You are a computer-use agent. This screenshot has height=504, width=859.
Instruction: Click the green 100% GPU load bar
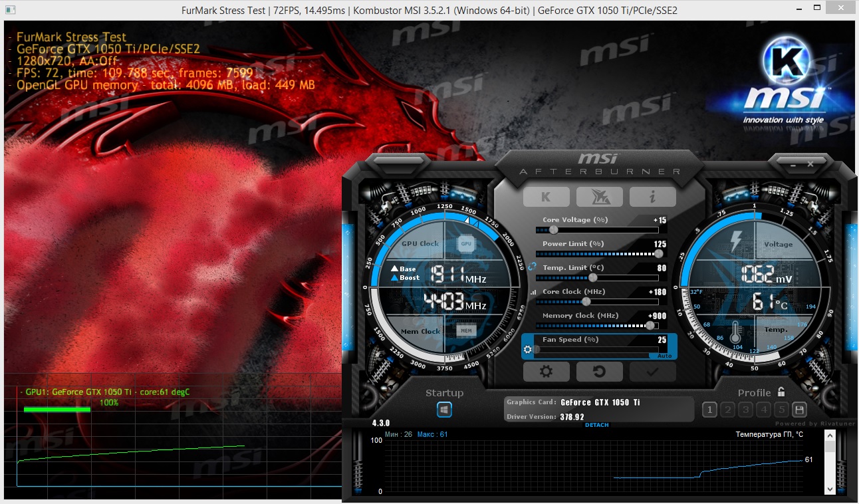click(x=57, y=410)
